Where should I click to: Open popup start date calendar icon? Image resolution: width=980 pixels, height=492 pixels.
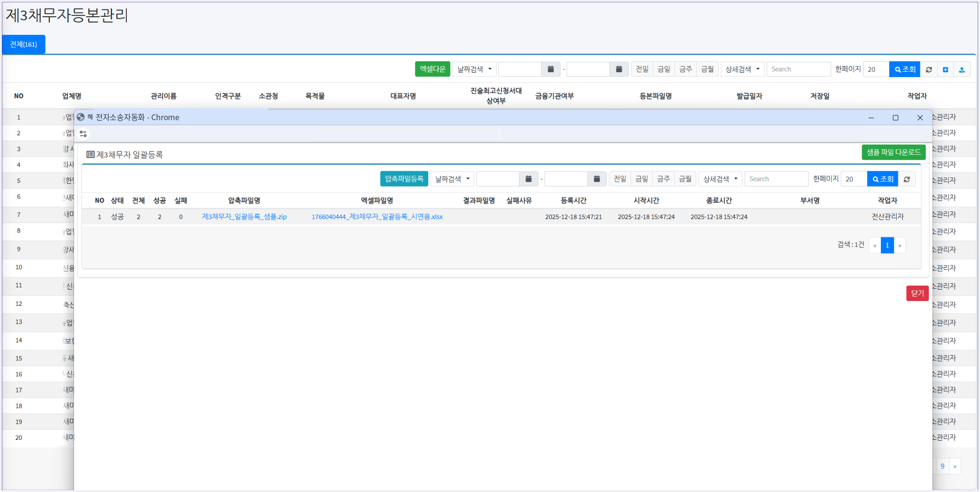tap(529, 179)
